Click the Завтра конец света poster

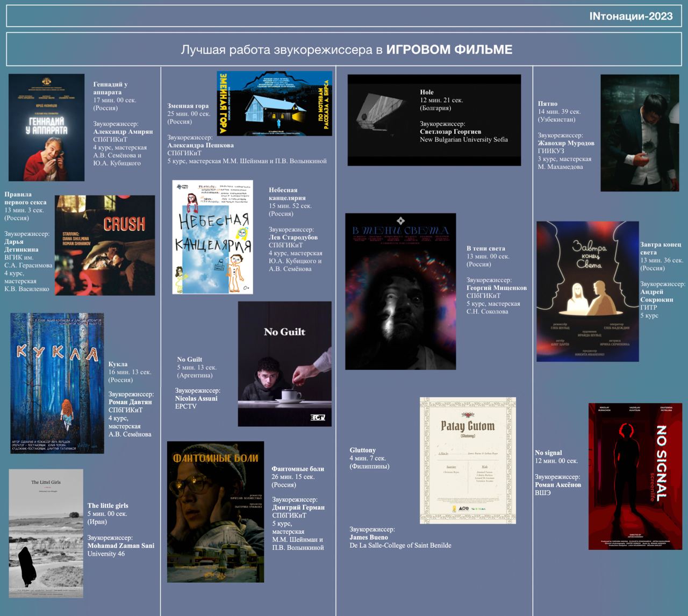(x=588, y=291)
